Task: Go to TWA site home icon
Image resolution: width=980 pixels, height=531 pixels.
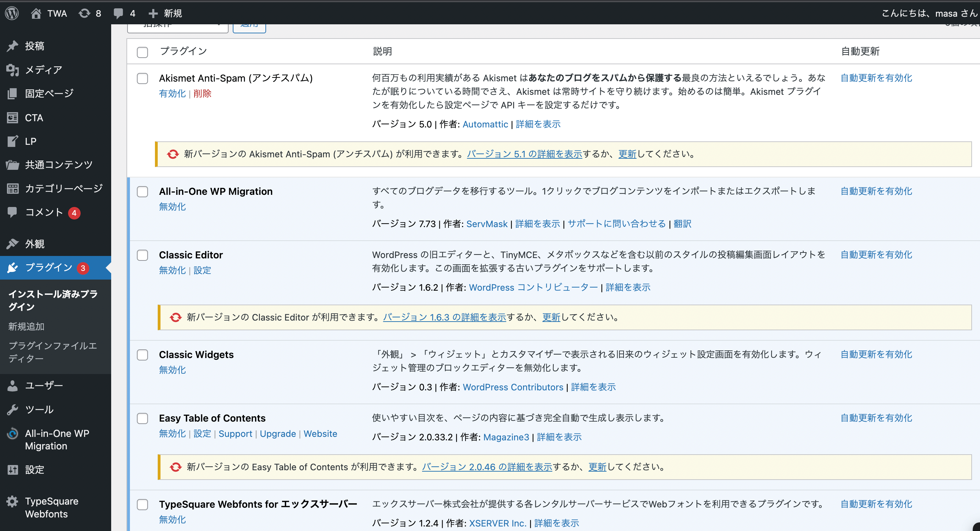Action: coord(36,13)
